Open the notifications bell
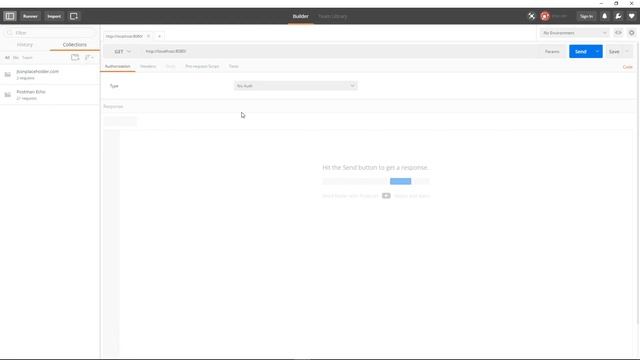 [x=604, y=16]
